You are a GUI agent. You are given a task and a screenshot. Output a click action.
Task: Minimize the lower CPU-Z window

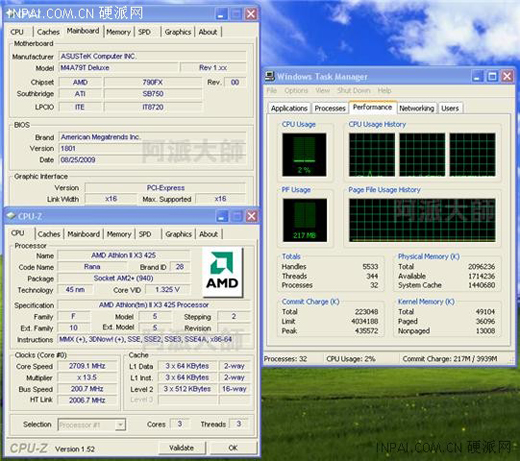(221, 216)
